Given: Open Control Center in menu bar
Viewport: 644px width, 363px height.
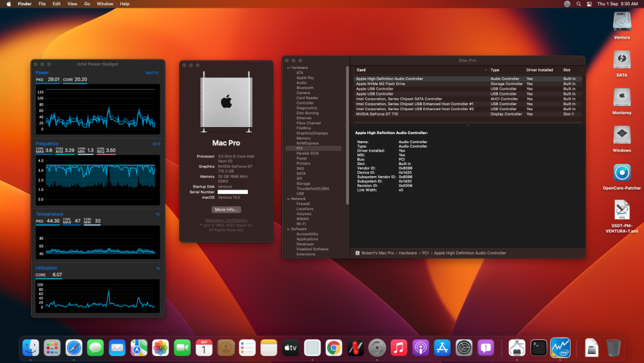Looking at the screenshot, I should point(589,4).
